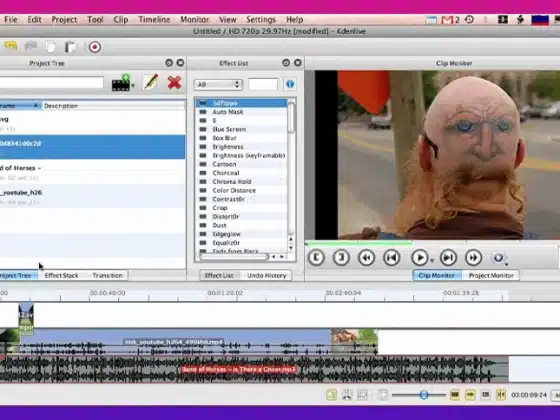Image resolution: width=560 pixels, height=420 pixels.
Task: Select the Charcoal effect in the list
Action: click(x=241, y=173)
